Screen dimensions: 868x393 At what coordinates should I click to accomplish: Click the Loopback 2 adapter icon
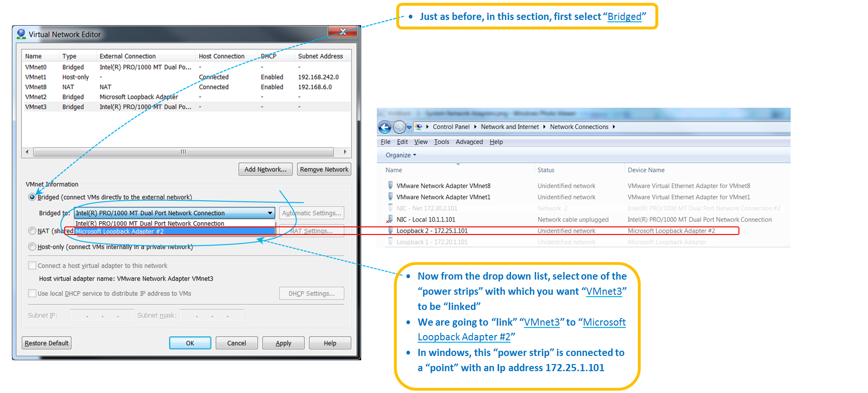pos(390,231)
